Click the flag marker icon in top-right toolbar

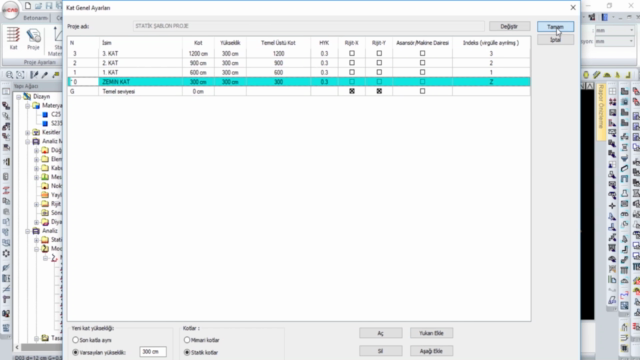[592, 17]
